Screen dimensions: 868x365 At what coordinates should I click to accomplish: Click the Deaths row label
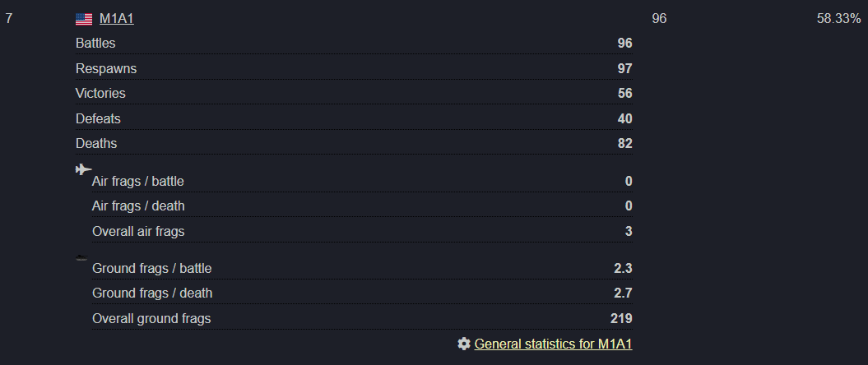(96, 144)
